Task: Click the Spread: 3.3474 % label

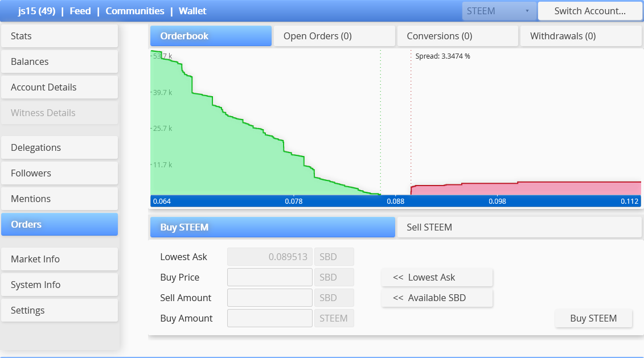Action: [442, 56]
